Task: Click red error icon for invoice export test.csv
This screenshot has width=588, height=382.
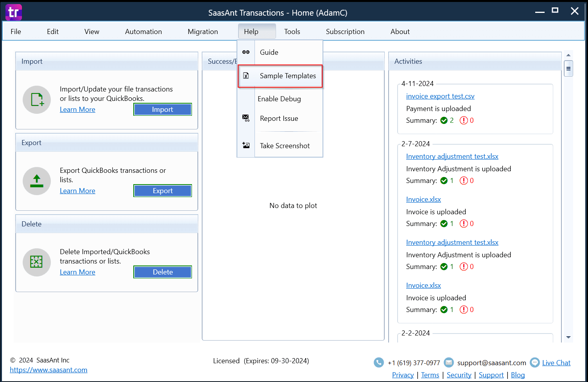Action: [464, 120]
